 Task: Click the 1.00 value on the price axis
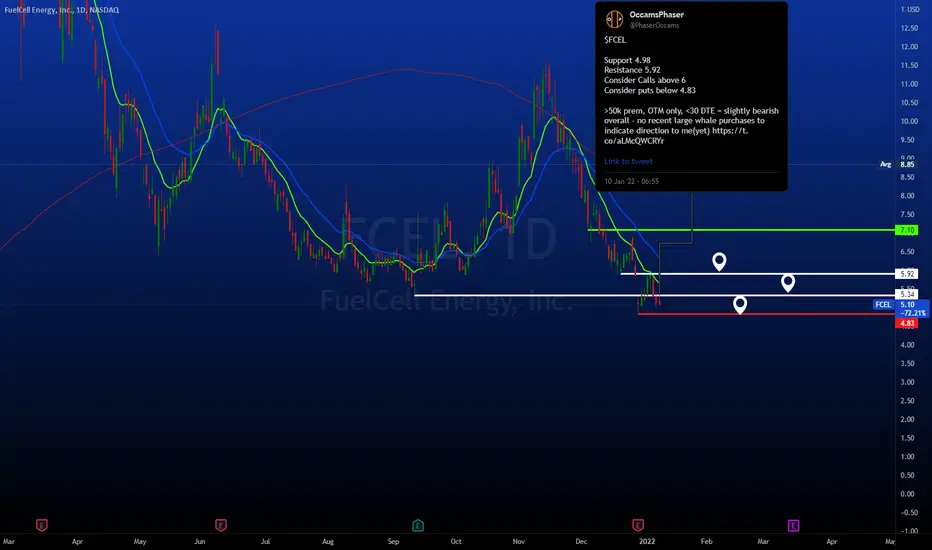pyautogui.click(x=907, y=457)
